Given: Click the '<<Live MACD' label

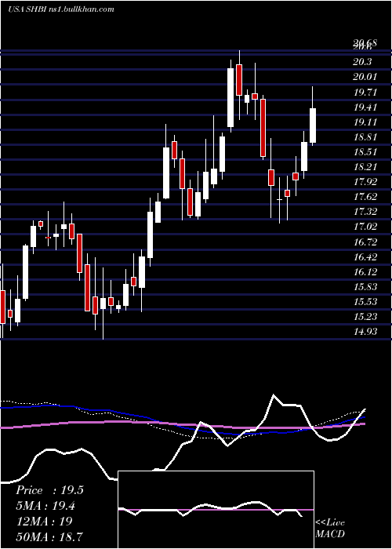Looking at the screenshot, I should pos(330,528).
